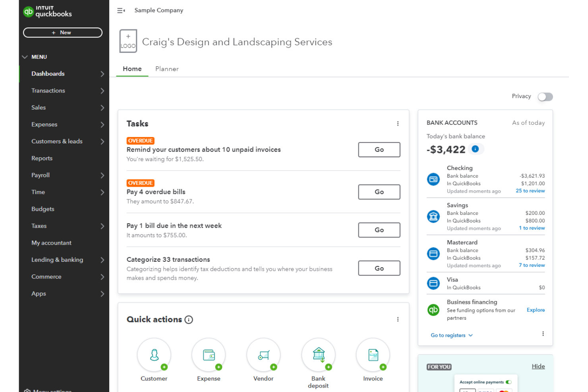Image resolution: width=588 pixels, height=392 pixels.
Task: Open the 25 to review link for Checking
Action: pos(530,191)
